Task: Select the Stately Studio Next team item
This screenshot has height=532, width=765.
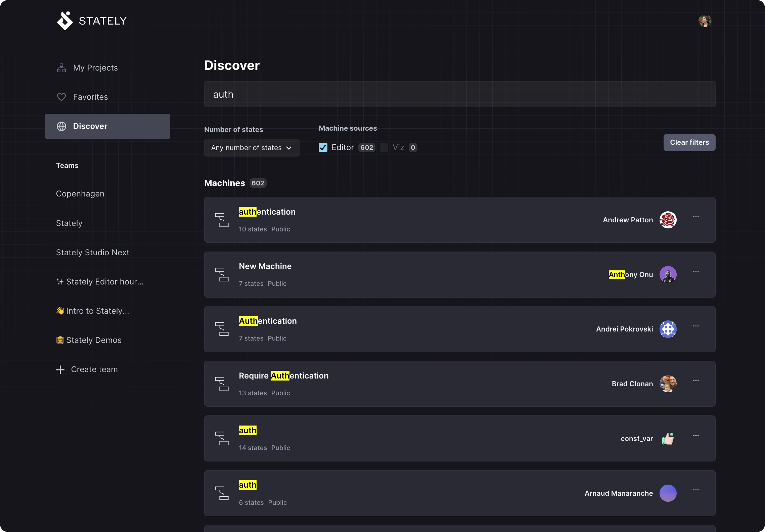Action: (x=92, y=252)
